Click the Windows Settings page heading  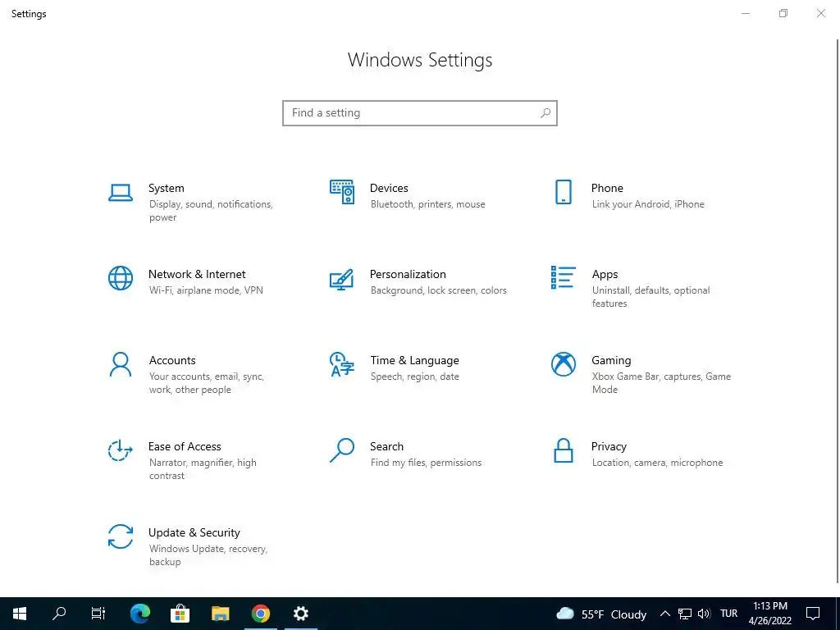coord(420,60)
